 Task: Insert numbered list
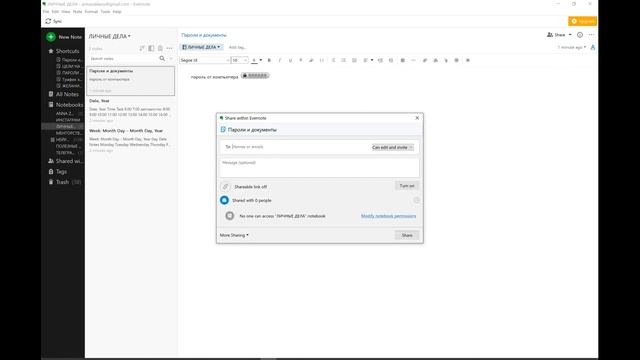click(x=344, y=60)
